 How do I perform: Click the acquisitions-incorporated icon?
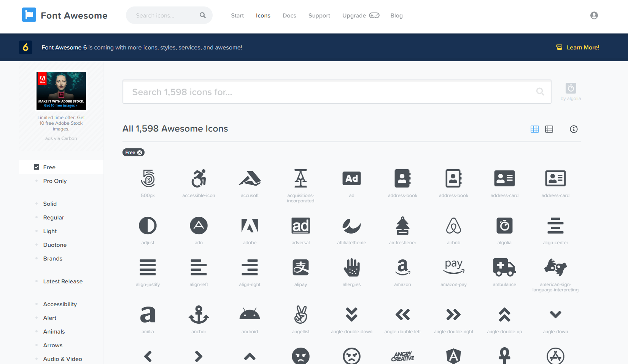[300, 179]
